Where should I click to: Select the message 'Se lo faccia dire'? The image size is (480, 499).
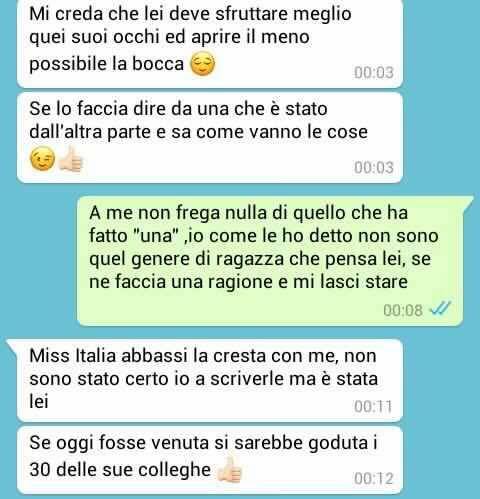point(210,138)
